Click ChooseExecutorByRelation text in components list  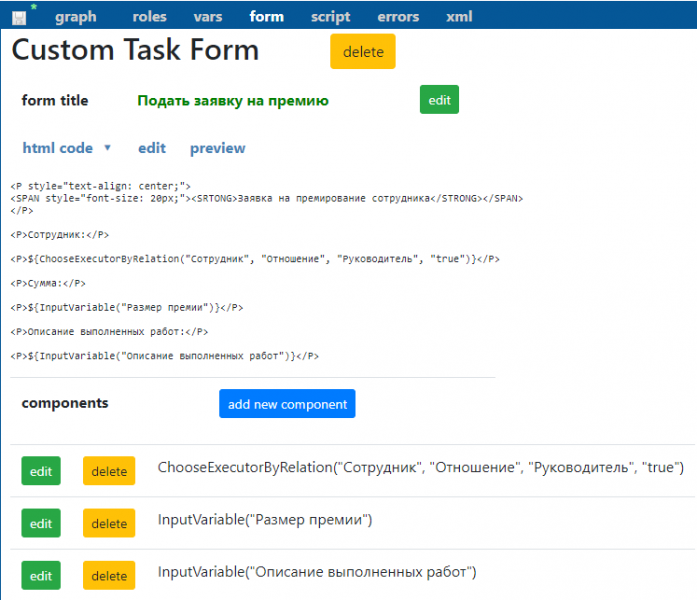[421, 468]
